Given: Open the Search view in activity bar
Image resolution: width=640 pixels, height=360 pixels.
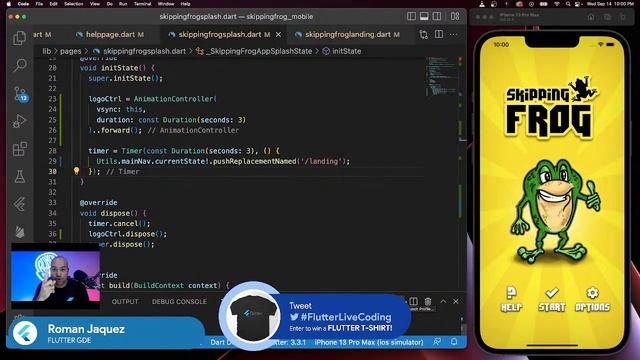Looking at the screenshot, I should [19, 65].
